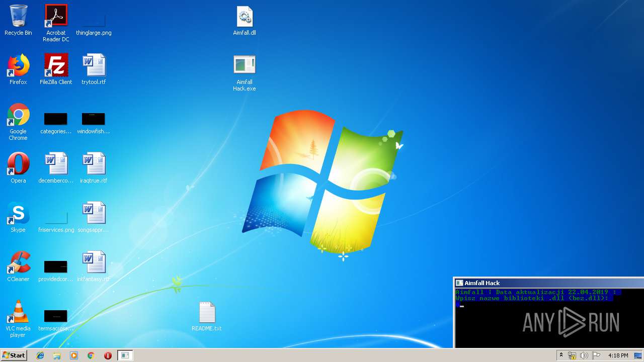Open VLC media player shortcut
The height and width of the screenshot is (362, 644).
tap(18, 319)
